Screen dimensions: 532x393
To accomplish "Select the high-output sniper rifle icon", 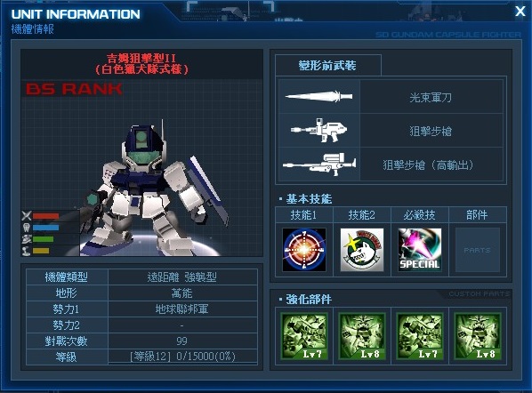I will pyautogui.click(x=319, y=164).
